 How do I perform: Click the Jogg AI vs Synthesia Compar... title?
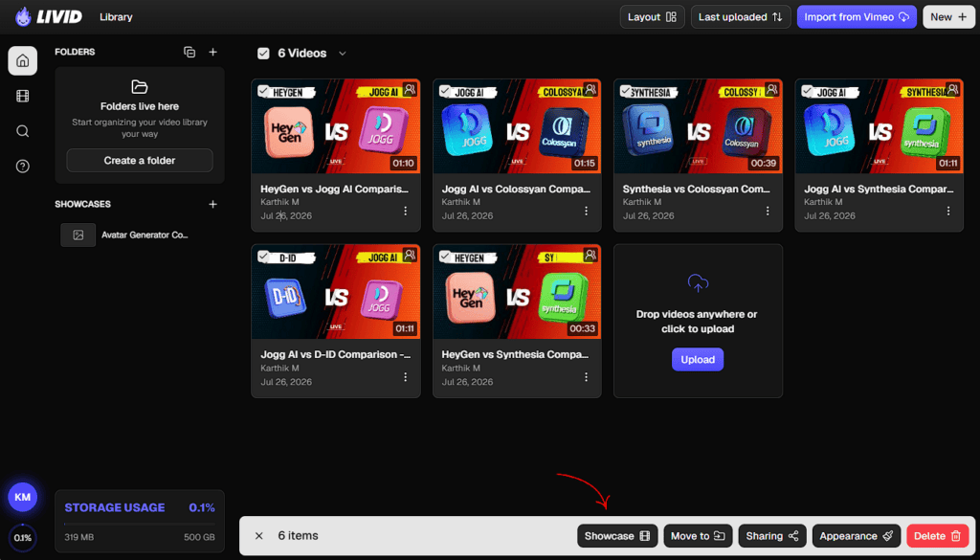pyautogui.click(x=879, y=189)
